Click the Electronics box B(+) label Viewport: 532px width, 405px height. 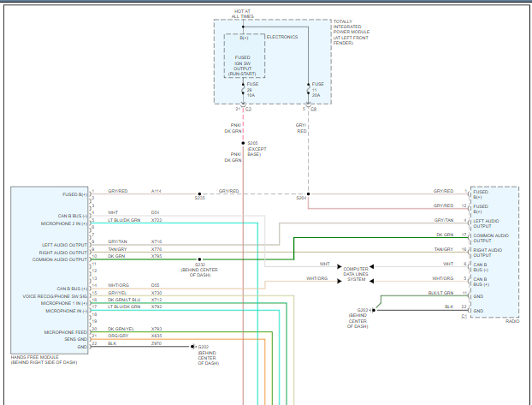tap(244, 38)
